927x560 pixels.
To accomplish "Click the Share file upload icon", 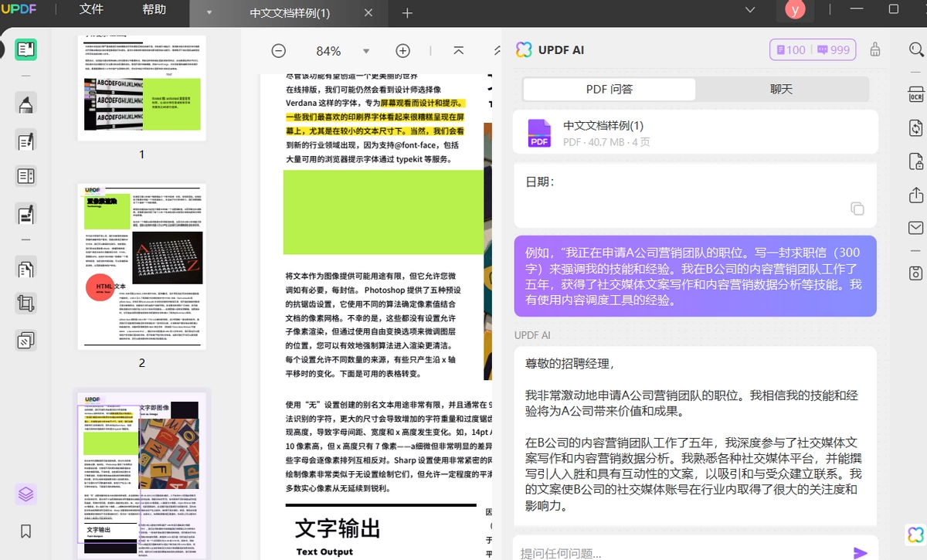I will [915, 194].
